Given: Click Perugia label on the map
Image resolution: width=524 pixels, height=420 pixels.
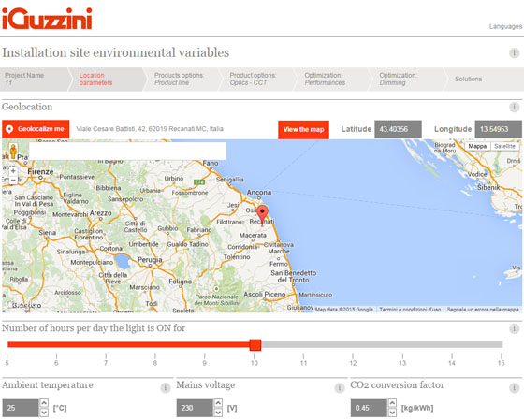Looking at the screenshot, I should [150, 260].
